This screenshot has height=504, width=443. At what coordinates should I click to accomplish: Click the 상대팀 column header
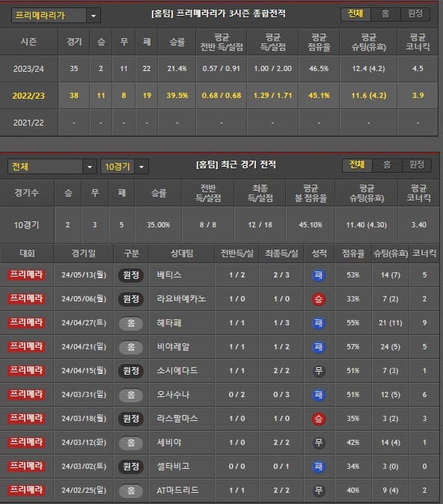click(x=182, y=253)
